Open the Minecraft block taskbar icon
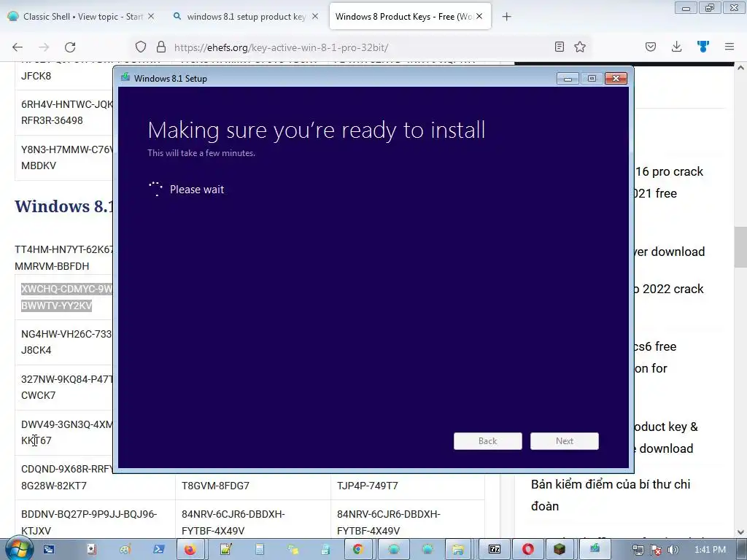This screenshot has width=747, height=560. click(x=560, y=549)
